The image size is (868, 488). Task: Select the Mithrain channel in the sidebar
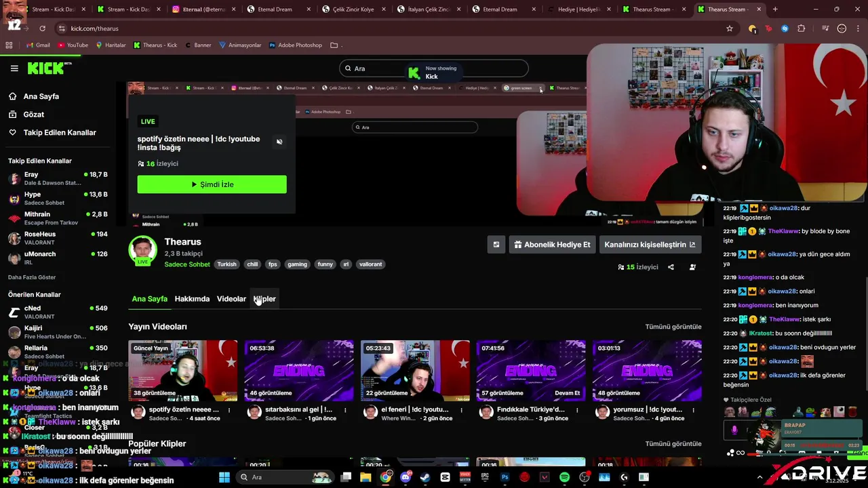(58, 218)
